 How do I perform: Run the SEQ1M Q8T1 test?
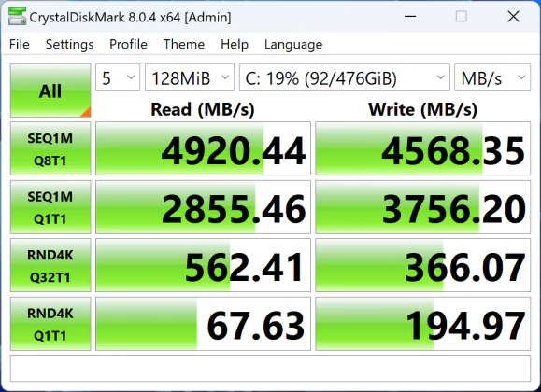(50, 148)
